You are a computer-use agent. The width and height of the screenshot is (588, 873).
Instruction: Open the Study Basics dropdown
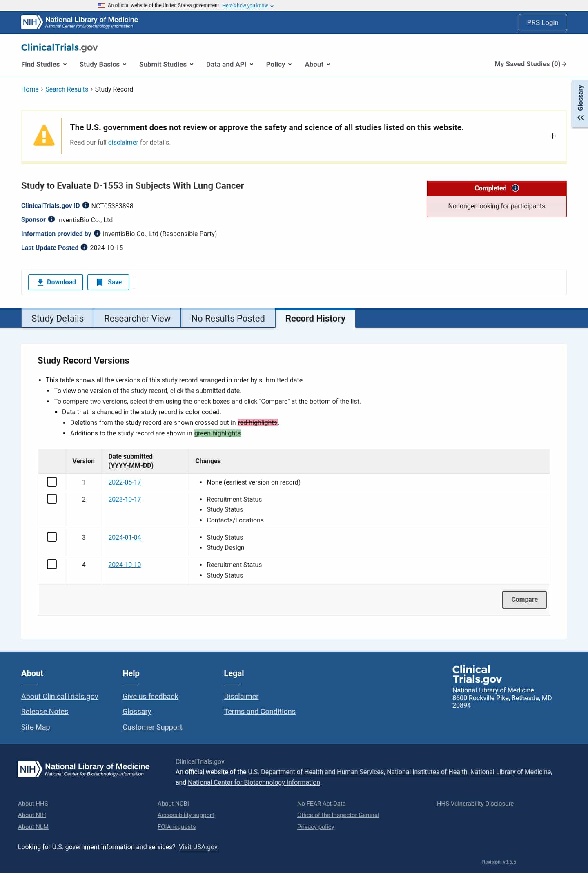point(103,64)
